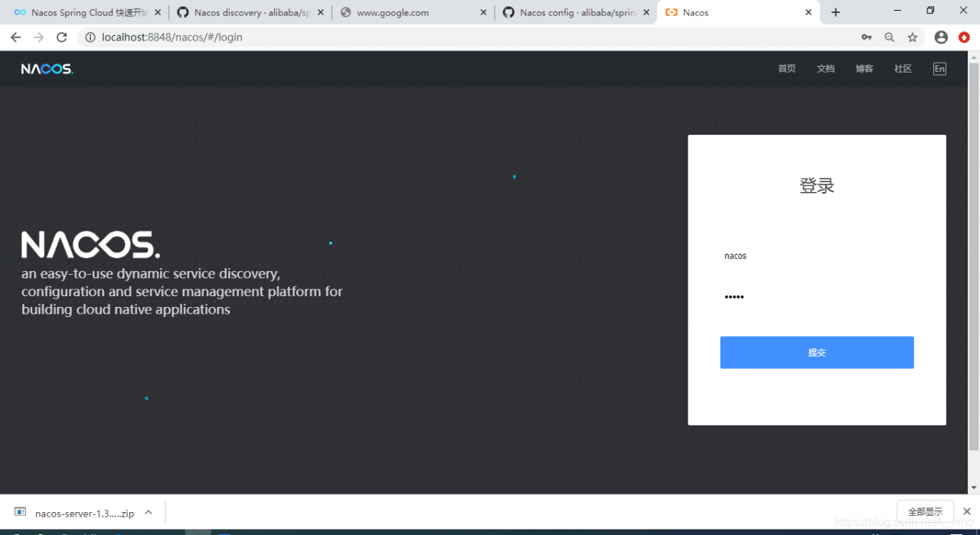Screen dimensions: 980x535
Task: Open the Chrome profile avatar icon
Action: tap(942, 37)
